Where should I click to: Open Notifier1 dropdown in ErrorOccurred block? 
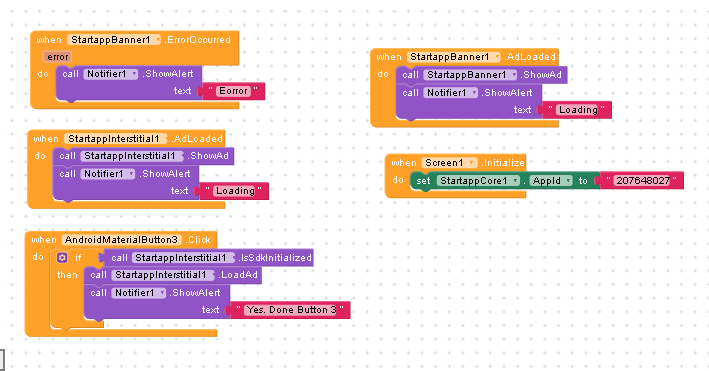[x=111, y=74]
